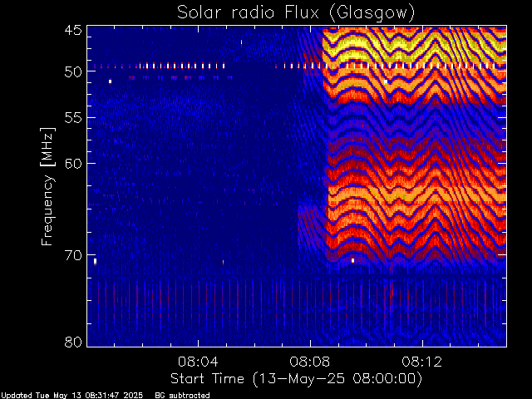
Task: Click the '08:04' time axis label
Action: click(198, 362)
